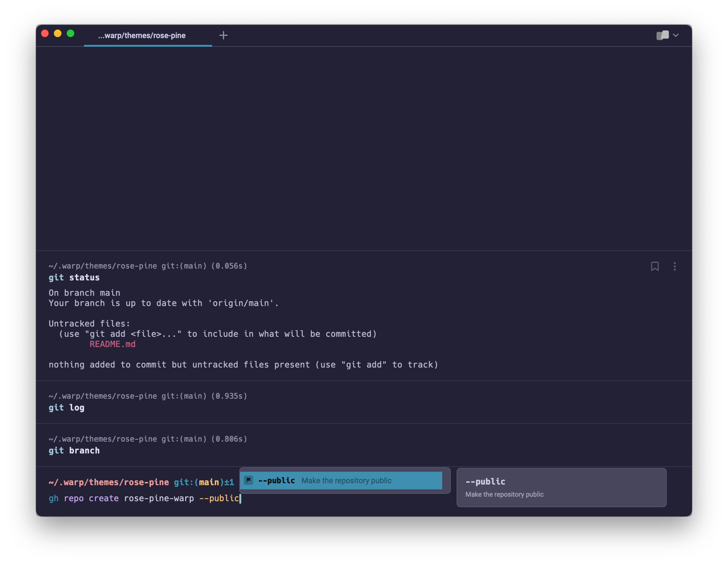
Task: Open a new tab with the plus icon
Action: click(223, 35)
